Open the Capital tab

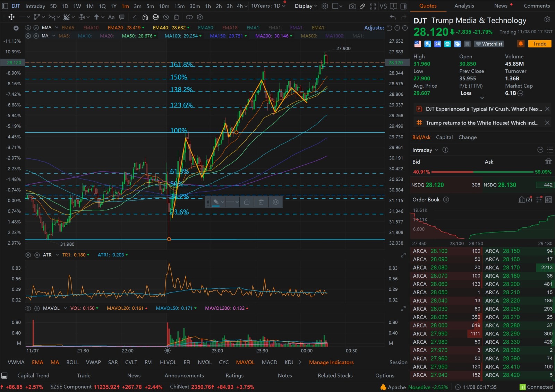[x=444, y=137]
